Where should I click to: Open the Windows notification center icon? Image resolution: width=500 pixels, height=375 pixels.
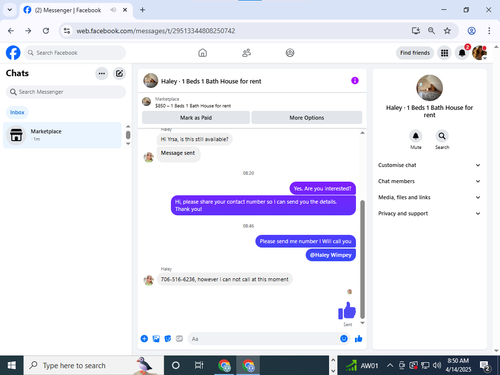[x=485, y=366]
